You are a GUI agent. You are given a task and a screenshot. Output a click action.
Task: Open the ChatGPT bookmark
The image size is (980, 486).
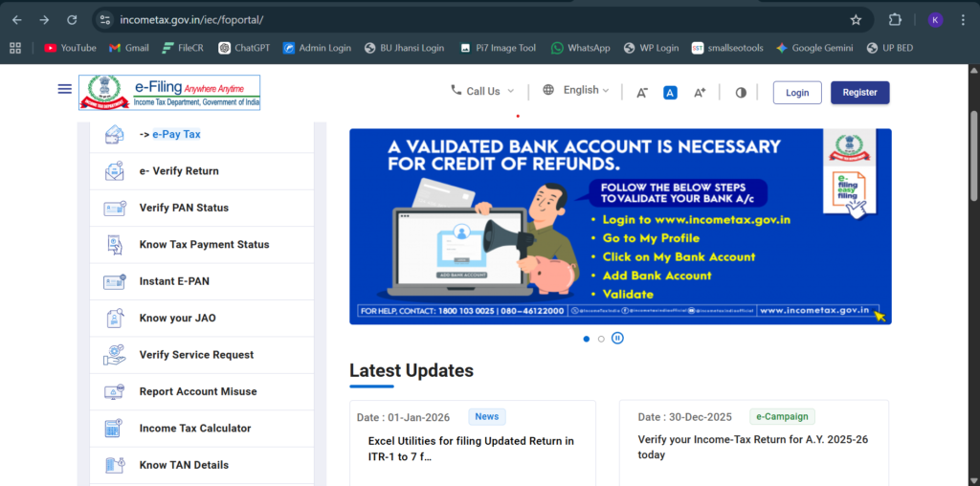click(244, 48)
